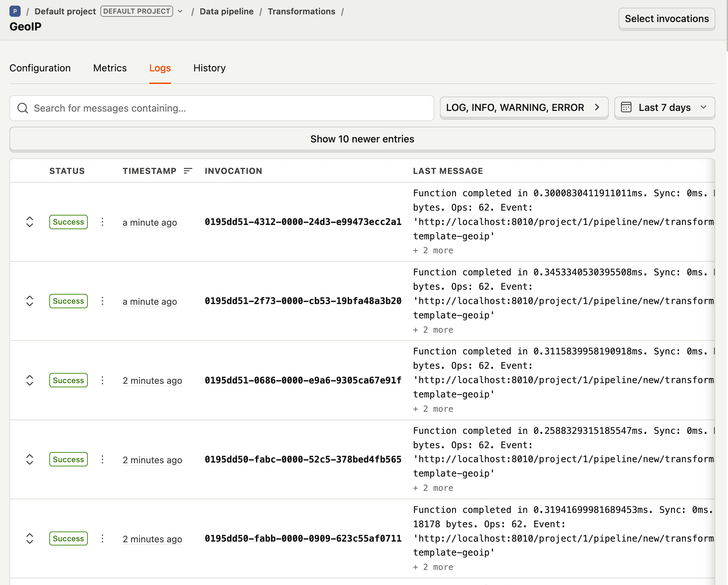Go to Default project breadcrumb
This screenshot has width=728, height=585.
point(65,11)
